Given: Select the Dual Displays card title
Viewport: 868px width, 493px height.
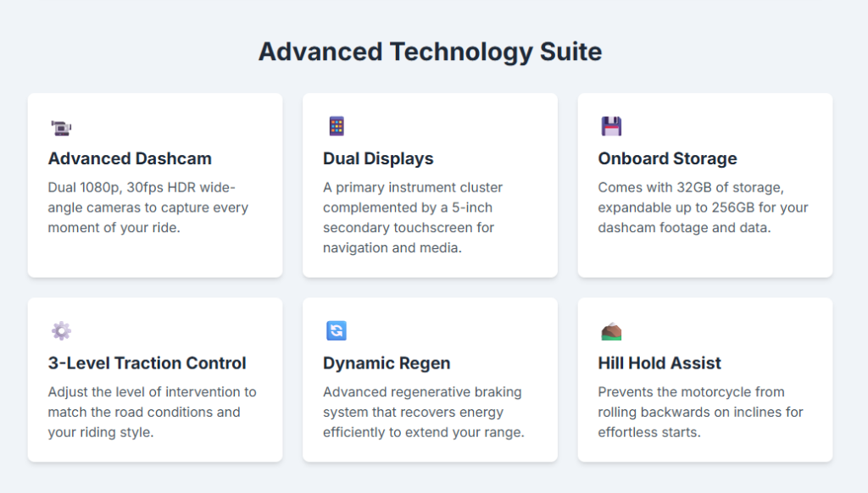Looking at the screenshot, I should tap(378, 158).
